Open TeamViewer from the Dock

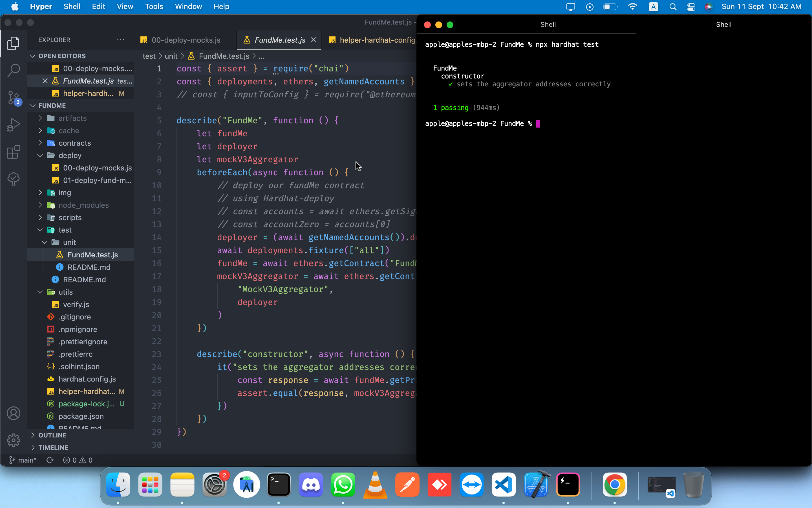point(471,485)
